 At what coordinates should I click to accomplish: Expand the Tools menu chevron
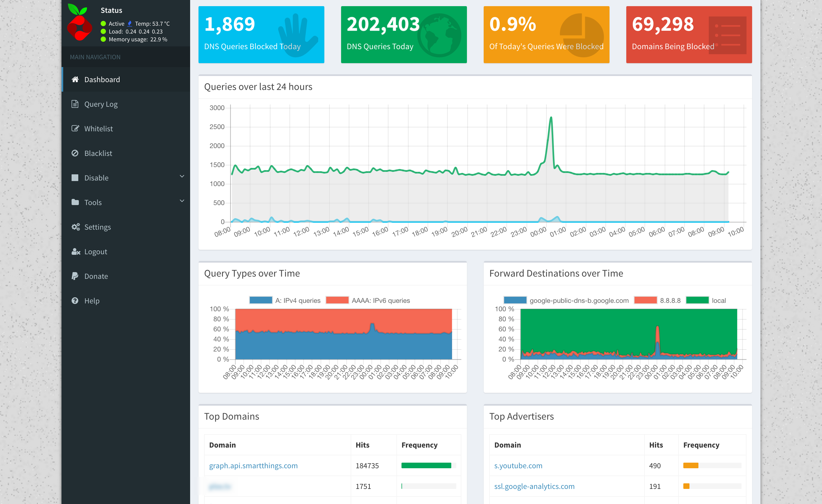click(x=182, y=201)
